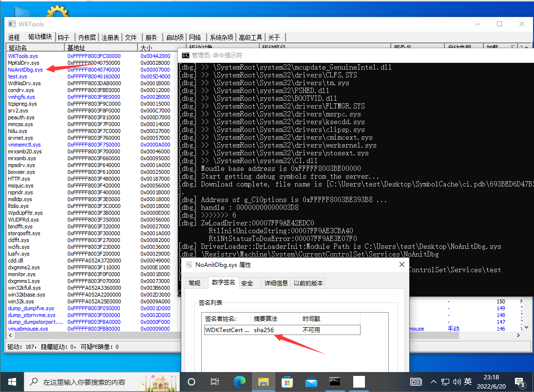Open File Explorer from the taskbar

click(x=263, y=381)
